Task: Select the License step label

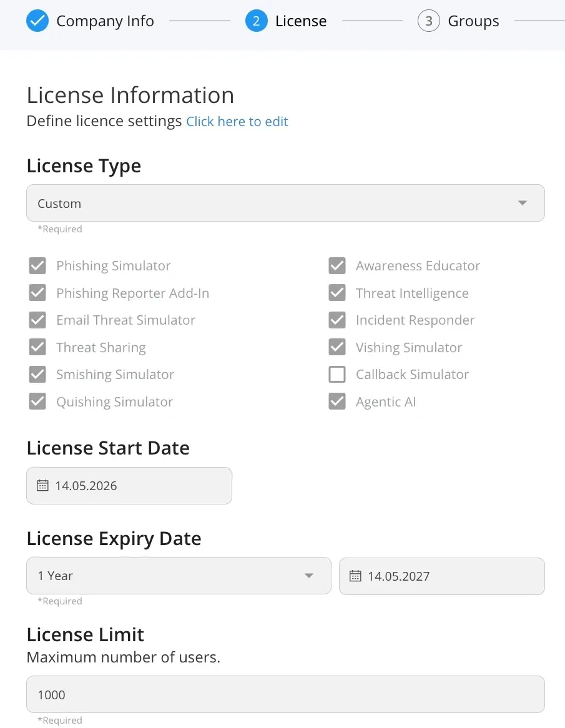Action: point(301,21)
